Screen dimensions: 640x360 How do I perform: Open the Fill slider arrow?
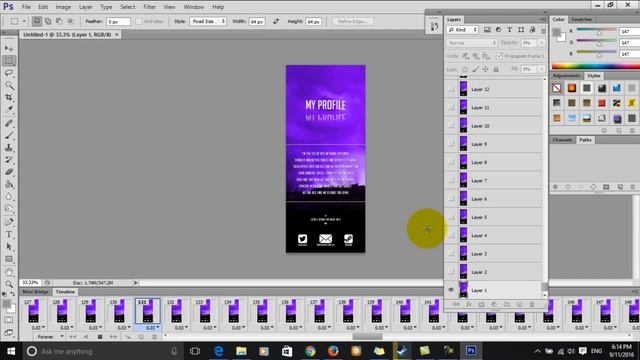(x=542, y=69)
